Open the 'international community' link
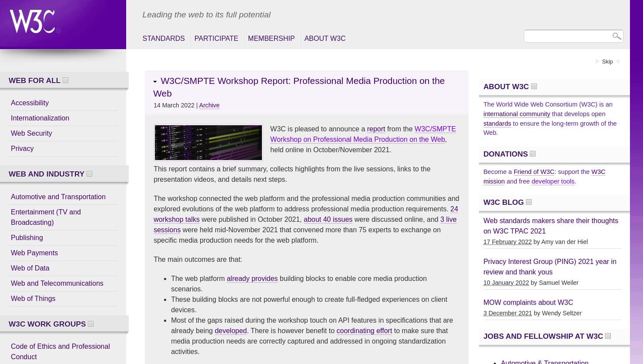 517,114
